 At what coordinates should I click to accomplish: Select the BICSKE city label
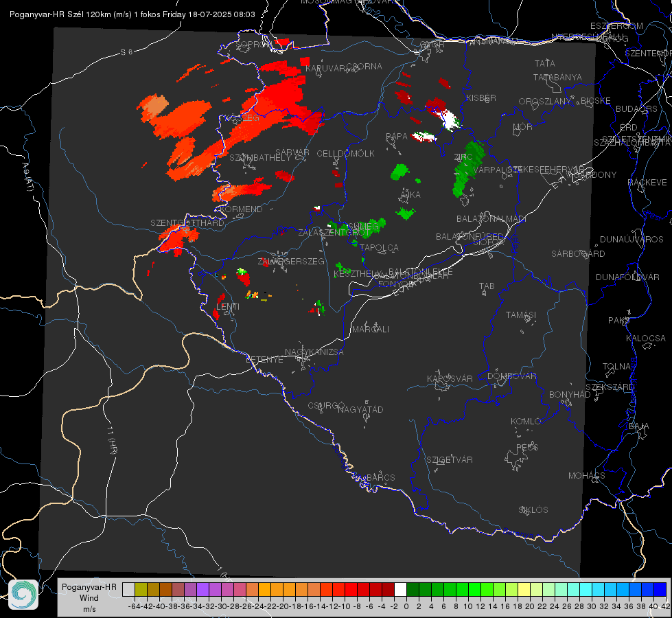596,100
